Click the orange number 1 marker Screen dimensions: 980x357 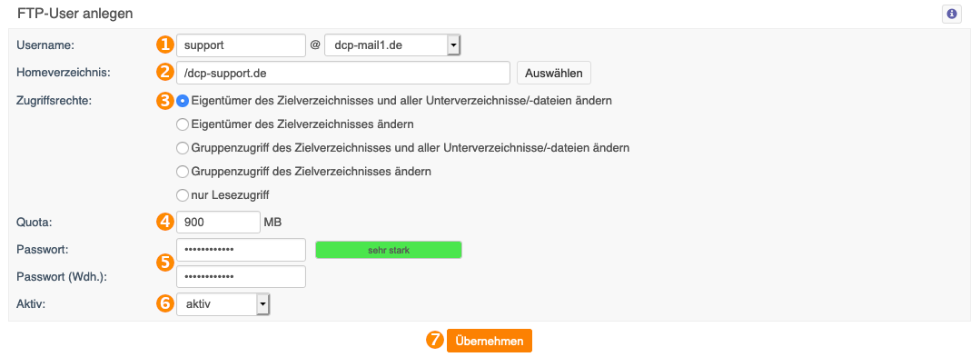pyautogui.click(x=164, y=45)
